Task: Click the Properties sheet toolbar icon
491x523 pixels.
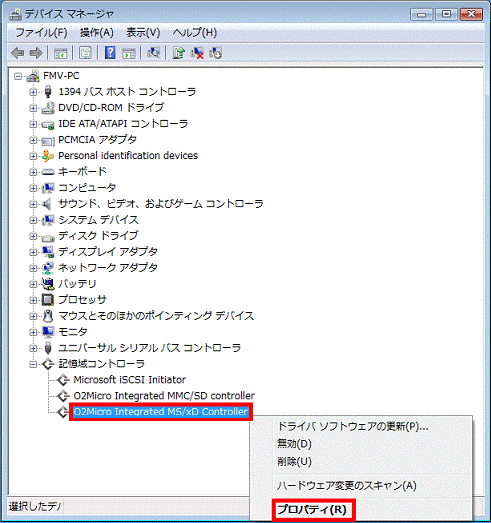Action: (x=85, y=53)
